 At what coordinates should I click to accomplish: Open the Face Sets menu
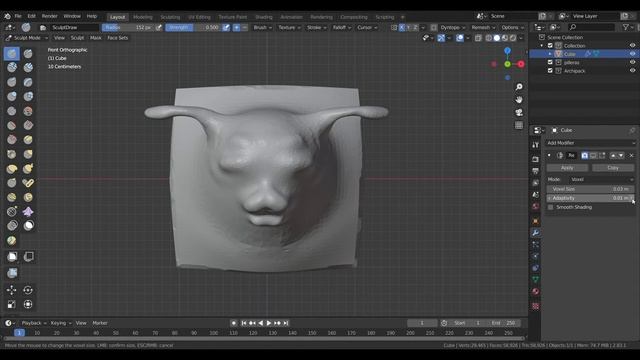point(118,38)
